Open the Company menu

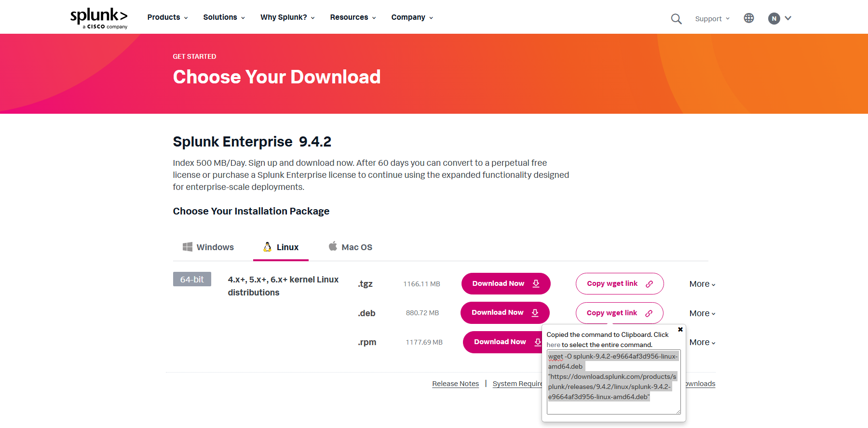click(x=412, y=17)
